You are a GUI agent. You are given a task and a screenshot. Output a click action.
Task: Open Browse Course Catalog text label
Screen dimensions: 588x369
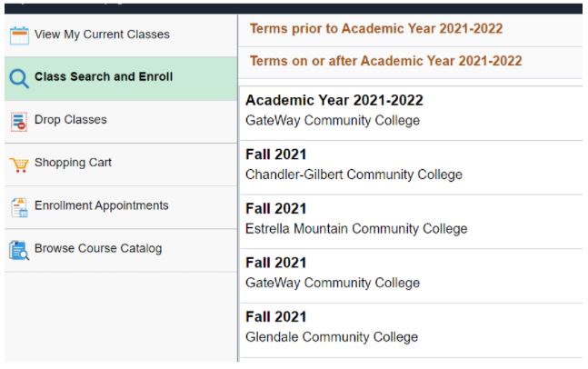pos(98,248)
